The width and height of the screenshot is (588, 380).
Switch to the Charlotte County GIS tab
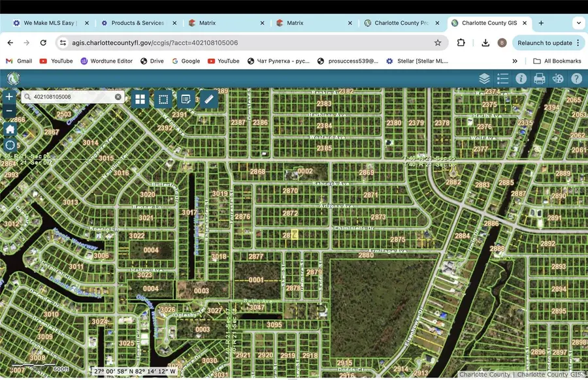pos(489,23)
